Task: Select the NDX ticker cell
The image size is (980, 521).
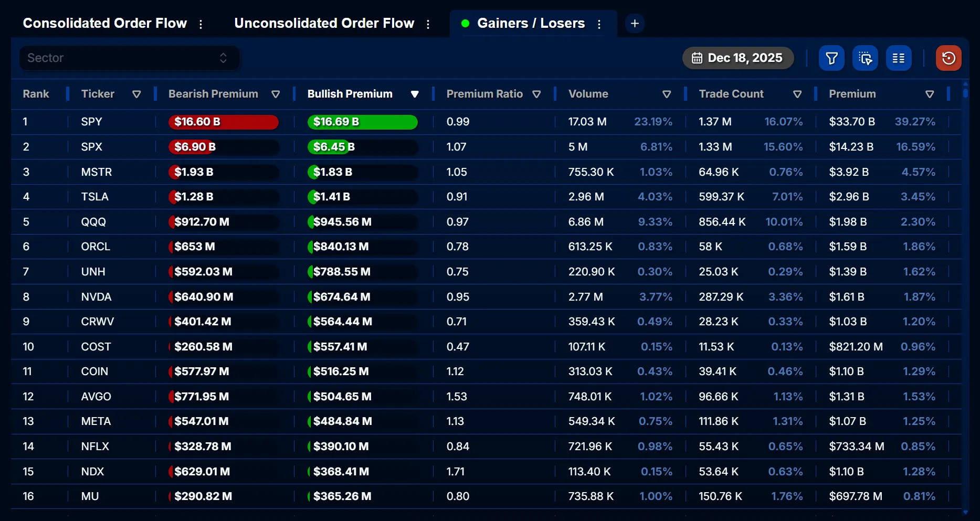Action: click(92, 472)
